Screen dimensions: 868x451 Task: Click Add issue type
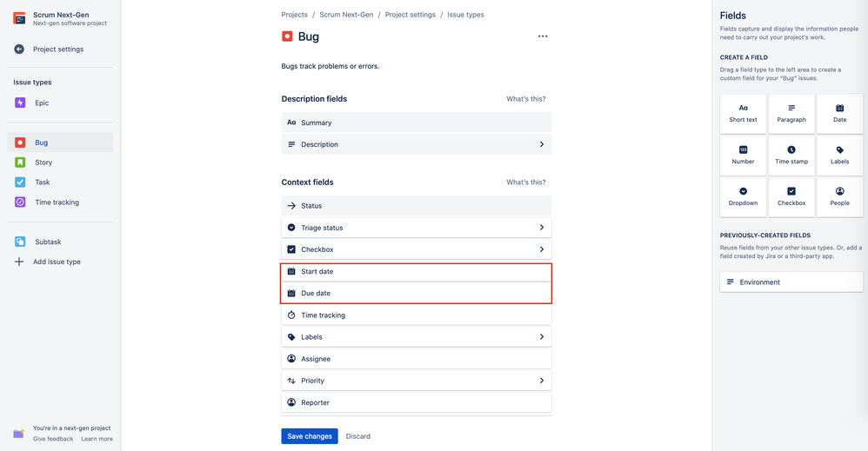57,262
